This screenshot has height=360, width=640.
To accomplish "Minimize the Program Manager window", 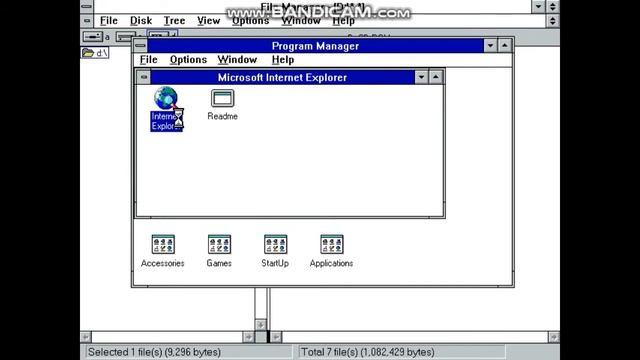I will pyautogui.click(x=490, y=46).
